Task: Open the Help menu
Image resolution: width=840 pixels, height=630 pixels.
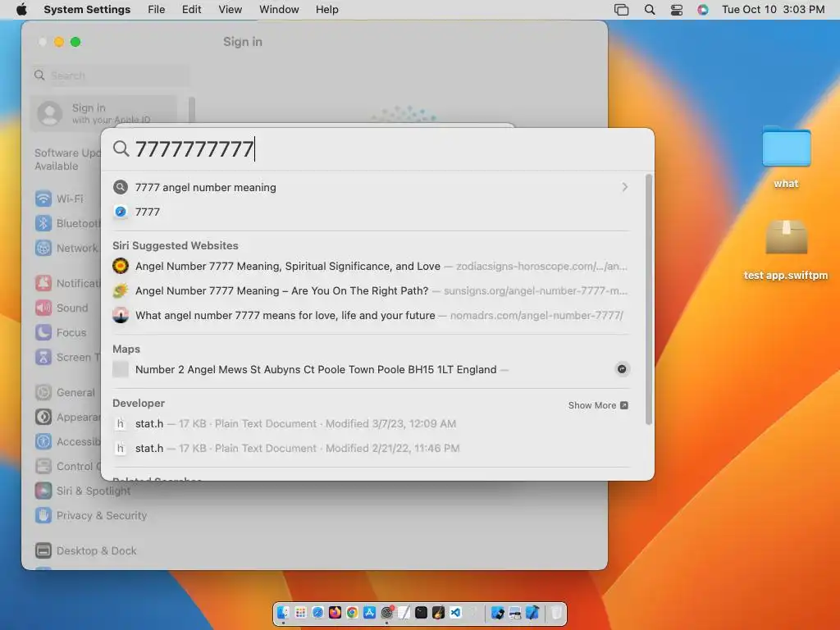Action: tap(326, 10)
